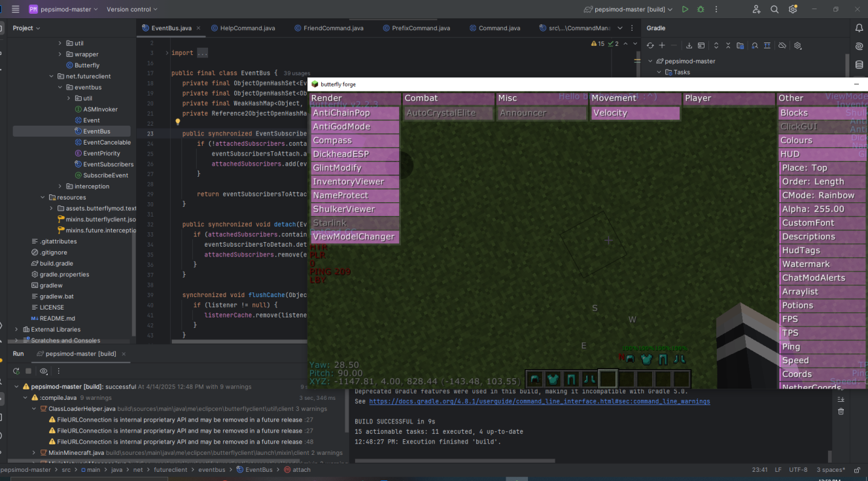Click the Alpha: 255.00 value slider
The image size is (868, 481).
point(823,209)
